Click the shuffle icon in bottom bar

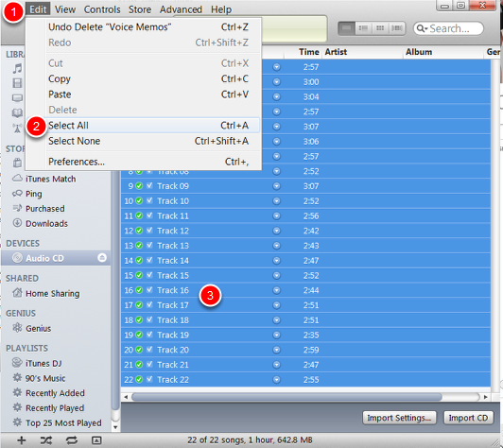tap(46, 440)
